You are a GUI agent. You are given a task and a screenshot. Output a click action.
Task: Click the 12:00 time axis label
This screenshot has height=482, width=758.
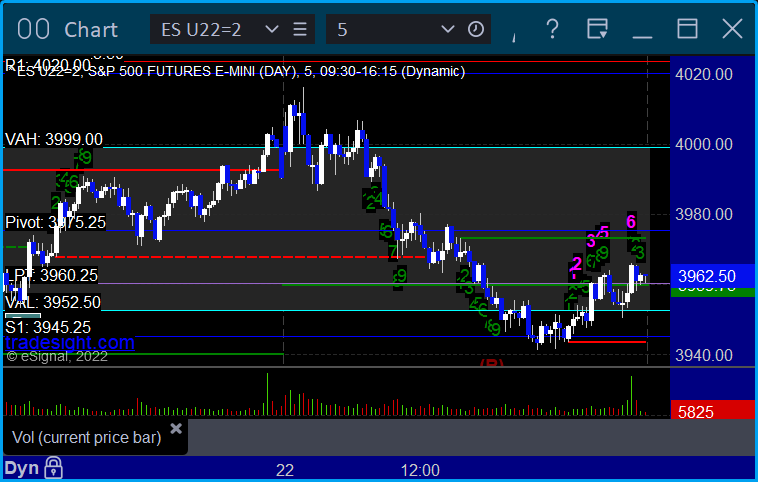click(x=420, y=470)
